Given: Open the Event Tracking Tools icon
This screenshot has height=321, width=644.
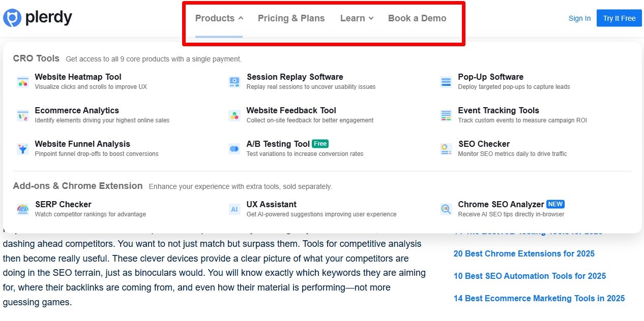Looking at the screenshot, I should [446, 115].
